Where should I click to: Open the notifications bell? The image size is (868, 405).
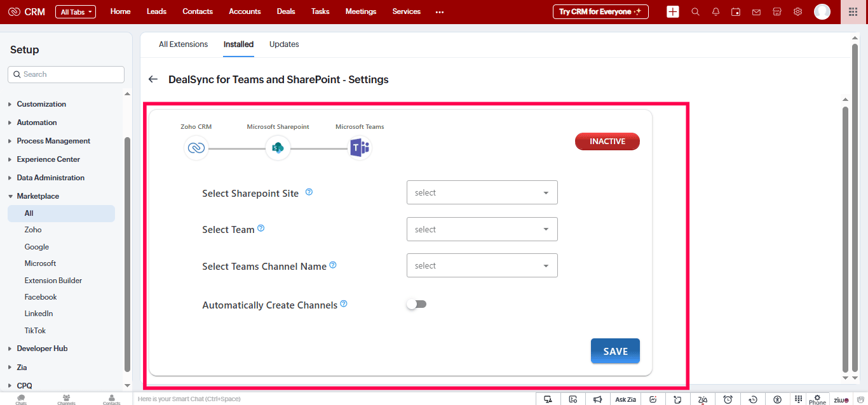point(715,12)
